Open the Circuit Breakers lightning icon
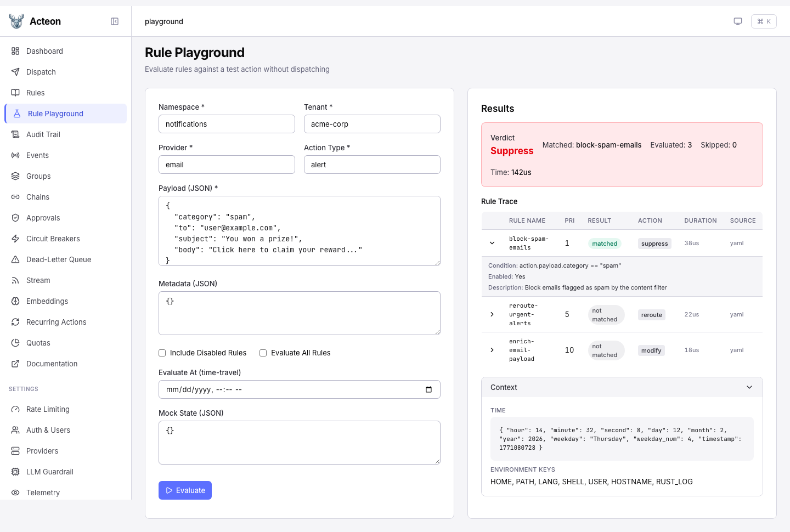 point(15,239)
